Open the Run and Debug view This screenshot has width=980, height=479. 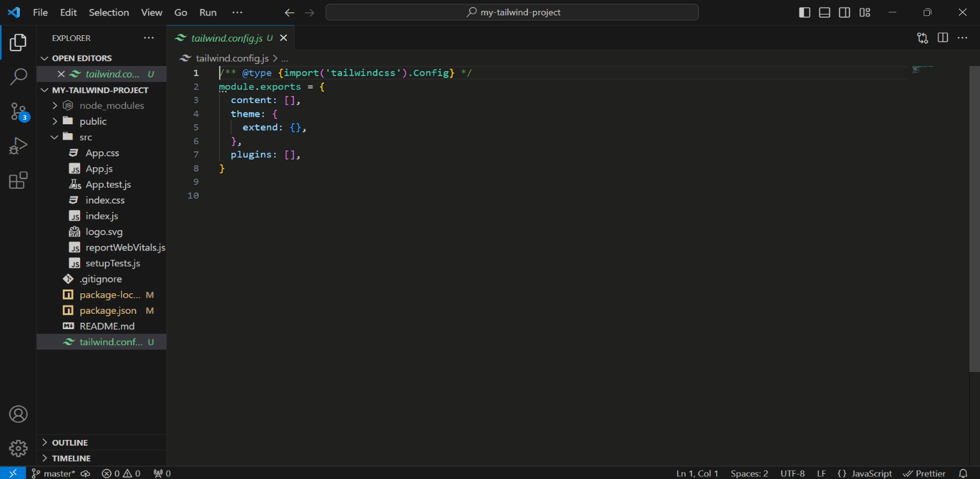coord(18,145)
